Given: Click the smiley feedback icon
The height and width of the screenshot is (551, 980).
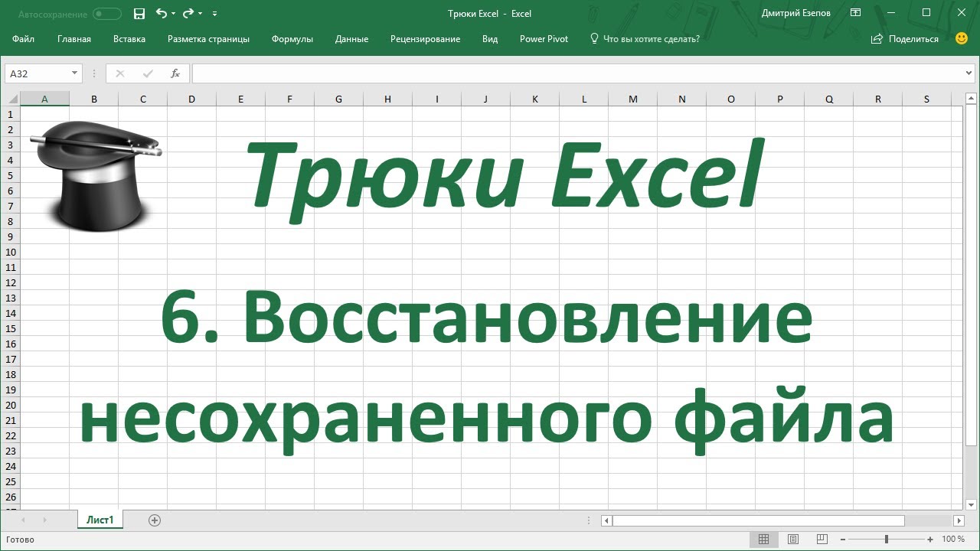Looking at the screenshot, I should pyautogui.click(x=962, y=38).
